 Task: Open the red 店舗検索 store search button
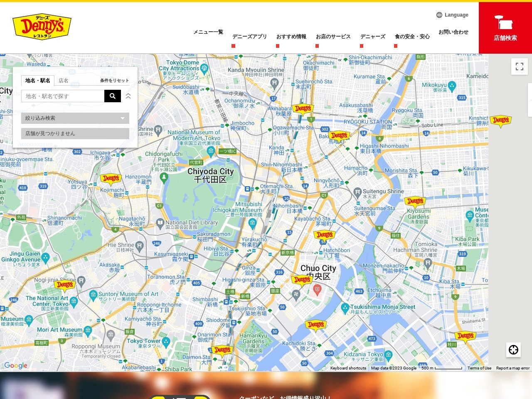coord(505,28)
